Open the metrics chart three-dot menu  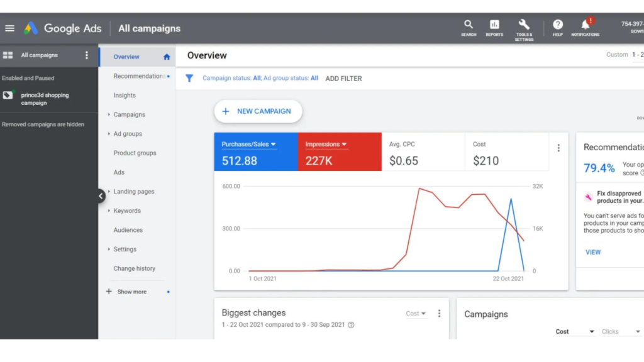coord(558,148)
